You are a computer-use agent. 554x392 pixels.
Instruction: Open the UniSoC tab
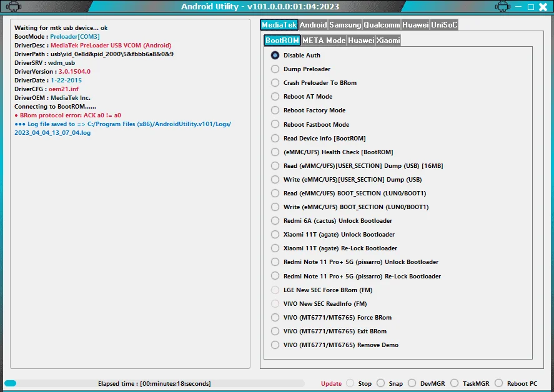[x=444, y=25]
